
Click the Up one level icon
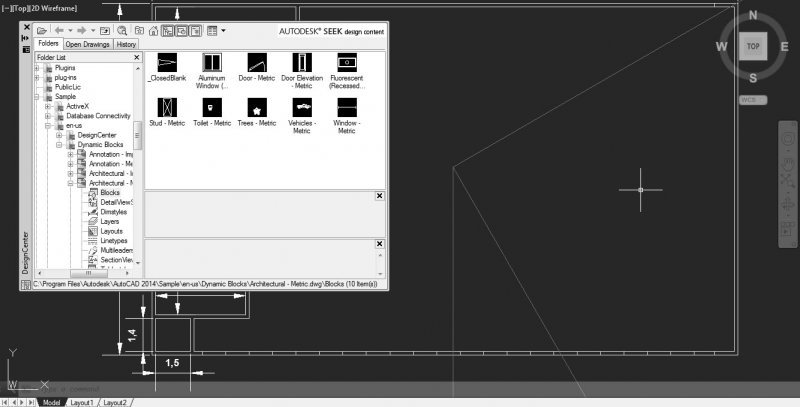click(105, 31)
